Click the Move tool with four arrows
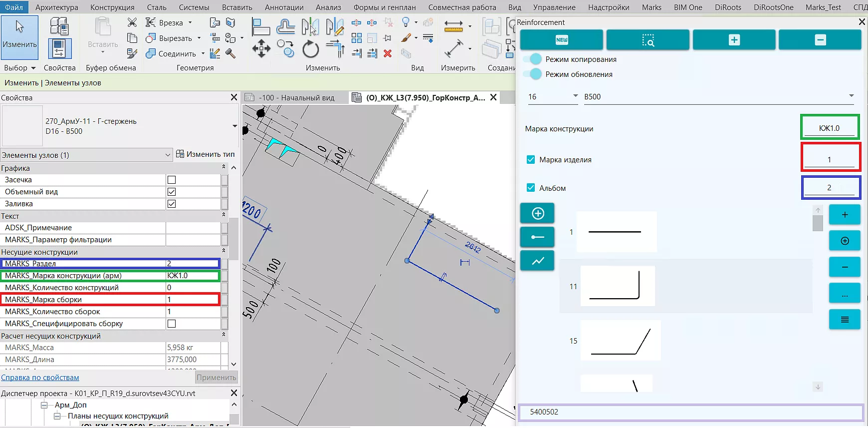 coord(261,49)
